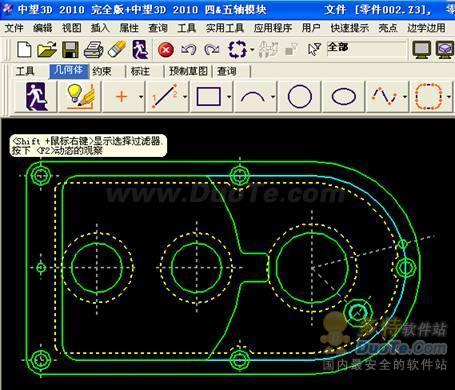The image size is (455, 390).
Task: Open the 实用工具 menu
Action: pos(225,28)
